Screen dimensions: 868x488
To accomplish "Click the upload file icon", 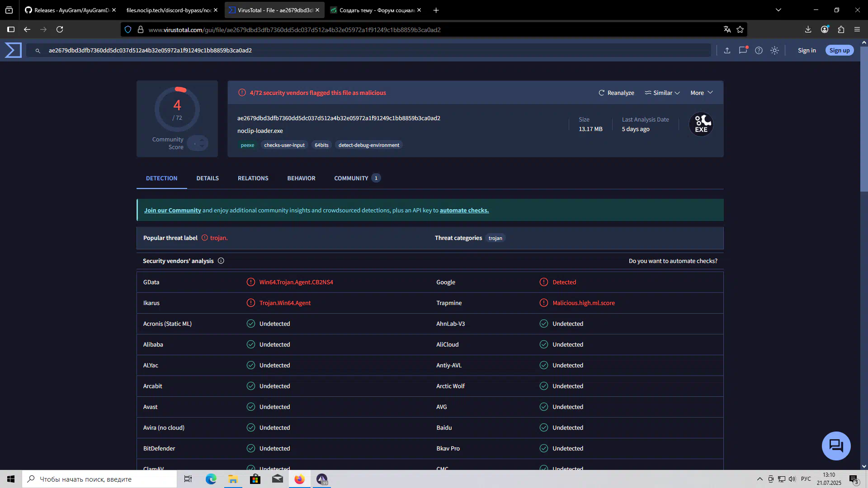I will tap(727, 51).
